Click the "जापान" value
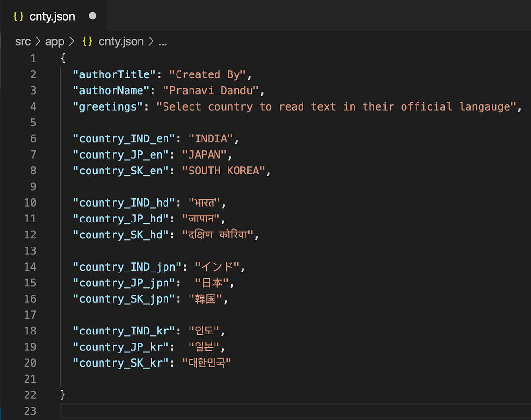The width and height of the screenshot is (531, 420). point(201,219)
